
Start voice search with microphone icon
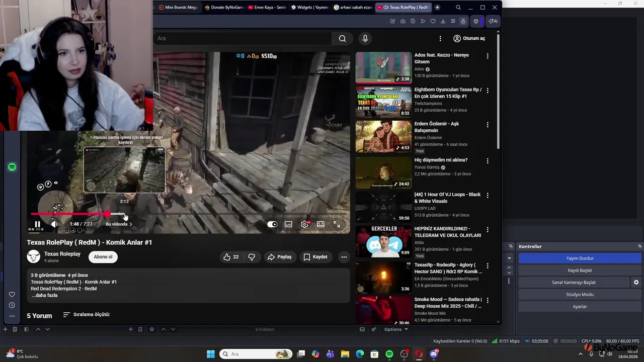pos(365,38)
